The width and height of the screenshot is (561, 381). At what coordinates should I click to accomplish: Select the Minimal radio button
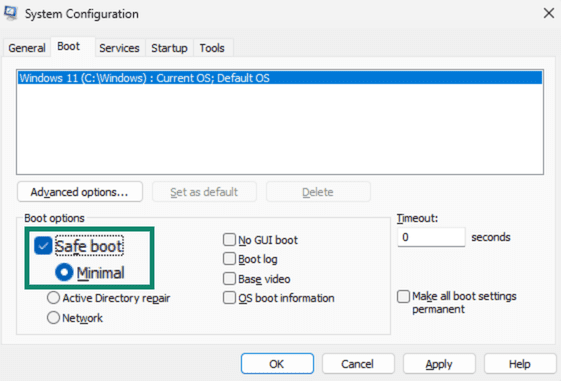click(x=64, y=273)
